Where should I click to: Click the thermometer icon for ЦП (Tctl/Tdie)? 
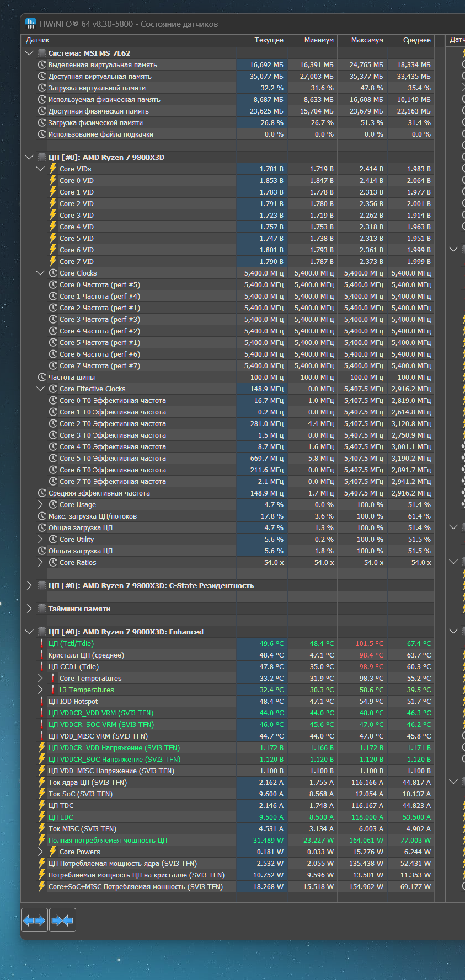point(42,643)
